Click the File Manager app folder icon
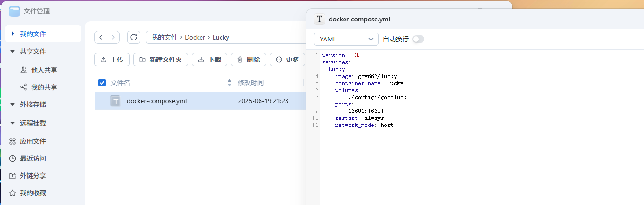This screenshot has width=644, height=205. pos(14,11)
